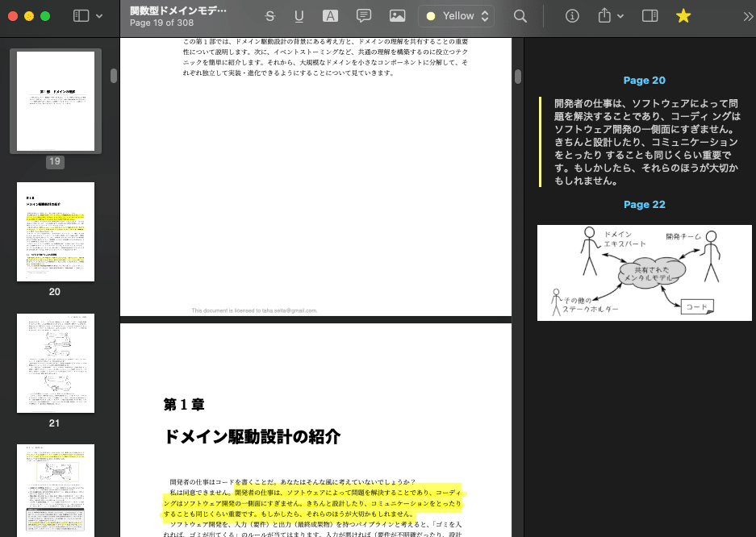Select page 21 thumbnail
Screen dimensions: 756x537
pyautogui.click(x=56, y=363)
